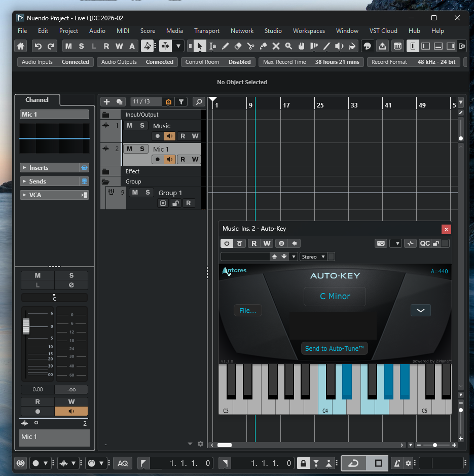Solo the Mic 1 track
This screenshot has width=474, height=476.
tap(142, 149)
